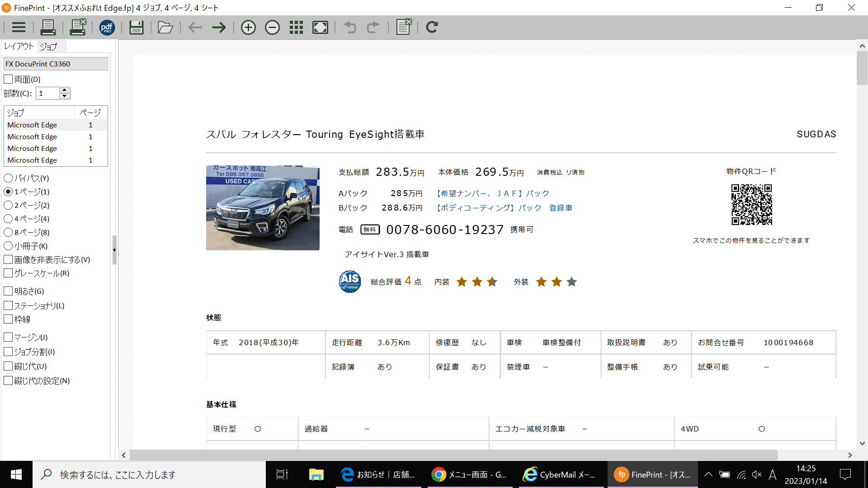Select 小冊子(K) booklet option
The height and width of the screenshot is (488, 868).
click(x=8, y=246)
